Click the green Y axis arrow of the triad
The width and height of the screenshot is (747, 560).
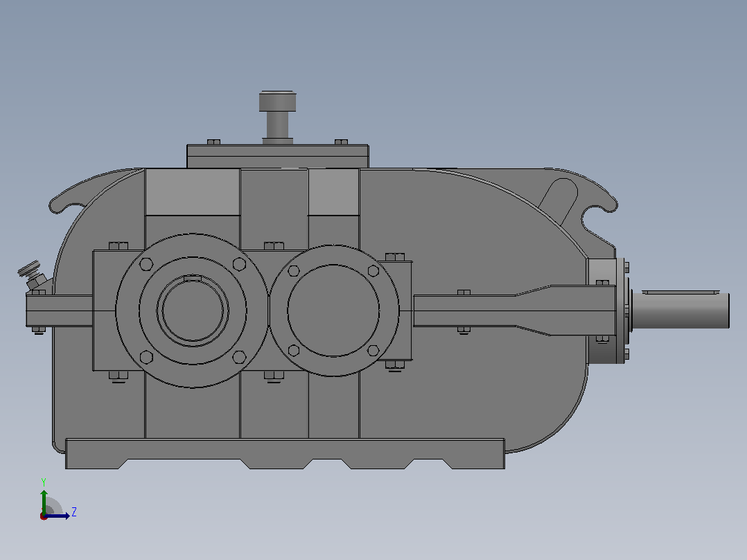(44, 501)
